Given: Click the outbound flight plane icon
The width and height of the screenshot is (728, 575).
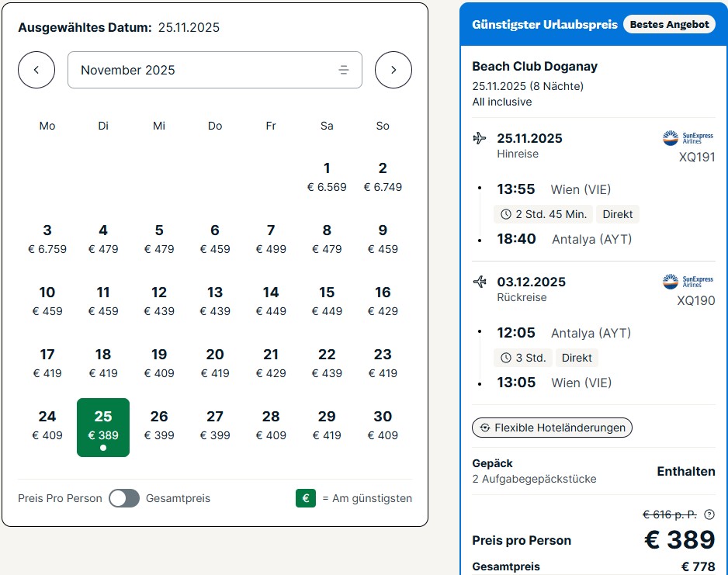Looking at the screenshot, I should 480,138.
